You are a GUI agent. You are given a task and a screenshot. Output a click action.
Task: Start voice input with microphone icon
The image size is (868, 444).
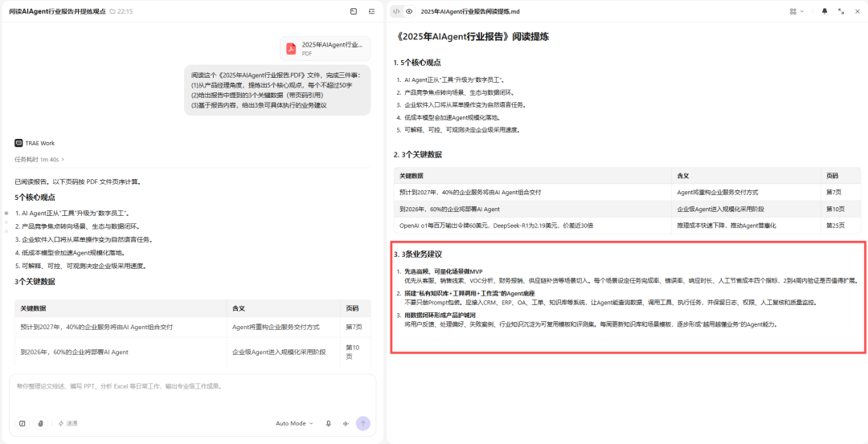click(328, 424)
